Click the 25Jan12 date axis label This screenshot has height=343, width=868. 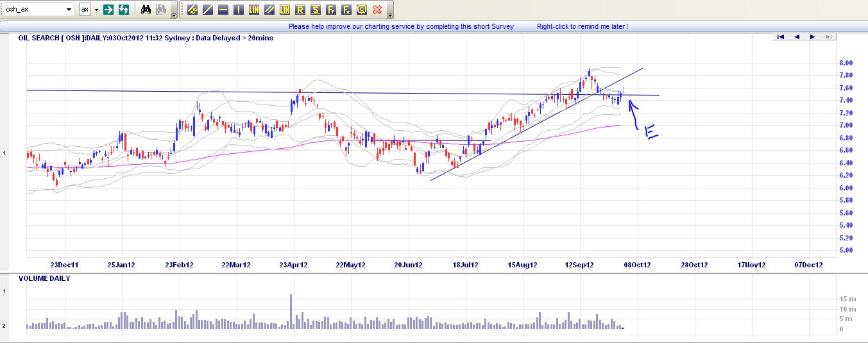pos(121,265)
